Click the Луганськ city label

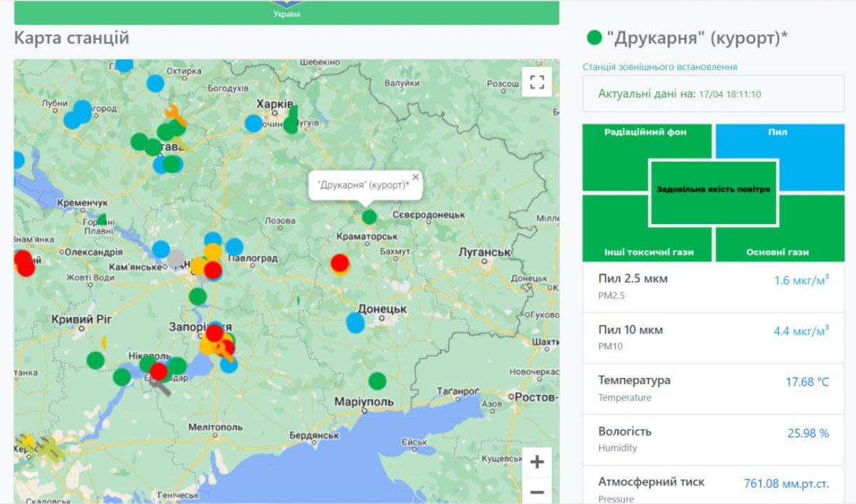(x=484, y=252)
